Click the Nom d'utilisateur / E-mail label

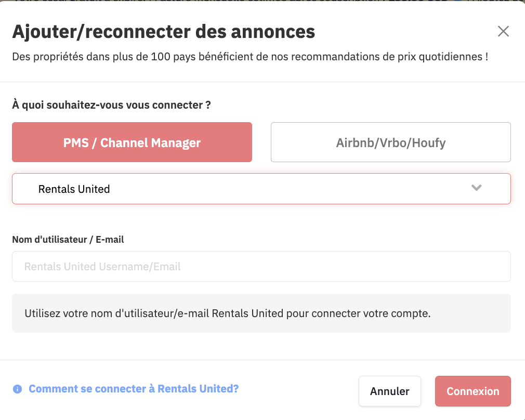tap(68, 240)
